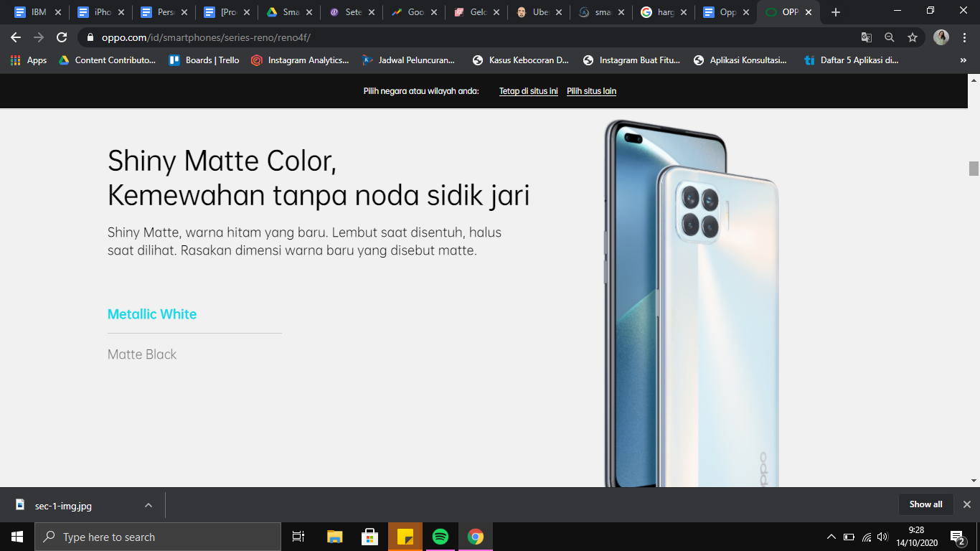This screenshot has width=980, height=551.
Task: Open Kasus Kebocoran D... bookmark
Action: (520, 60)
